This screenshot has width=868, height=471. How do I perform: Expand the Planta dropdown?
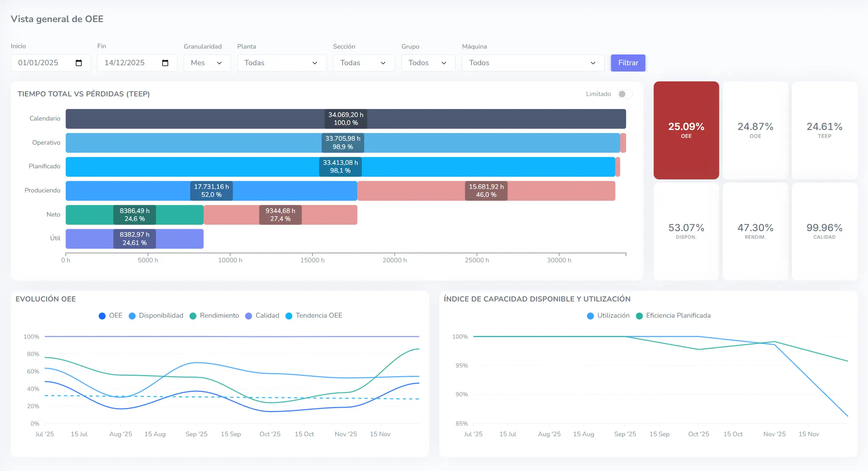(281, 62)
